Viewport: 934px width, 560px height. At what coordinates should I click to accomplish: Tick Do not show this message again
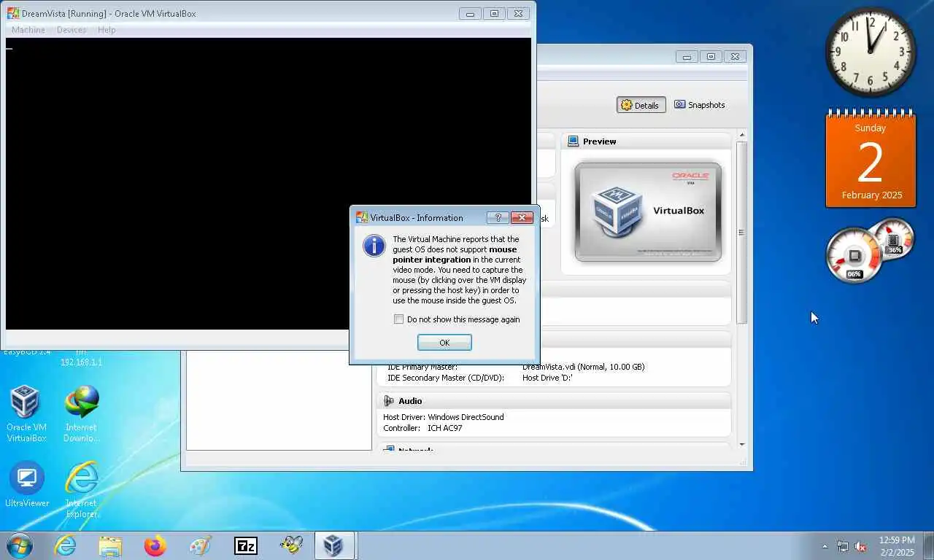click(x=398, y=319)
